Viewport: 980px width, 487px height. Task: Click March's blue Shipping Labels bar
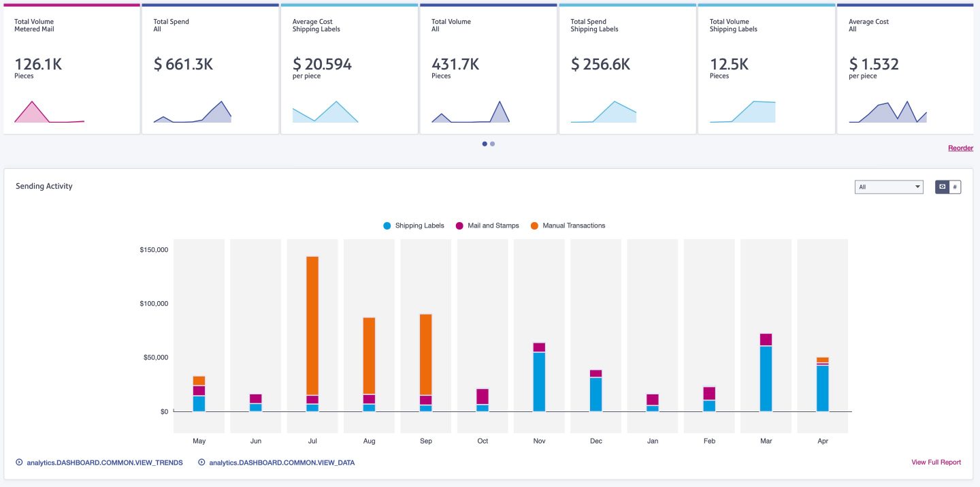pyautogui.click(x=766, y=379)
